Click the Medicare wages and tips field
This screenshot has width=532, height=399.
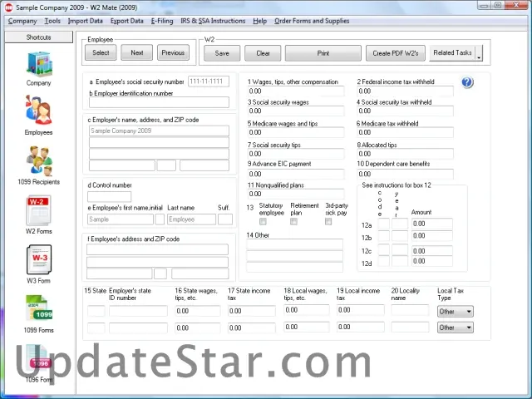click(x=296, y=132)
